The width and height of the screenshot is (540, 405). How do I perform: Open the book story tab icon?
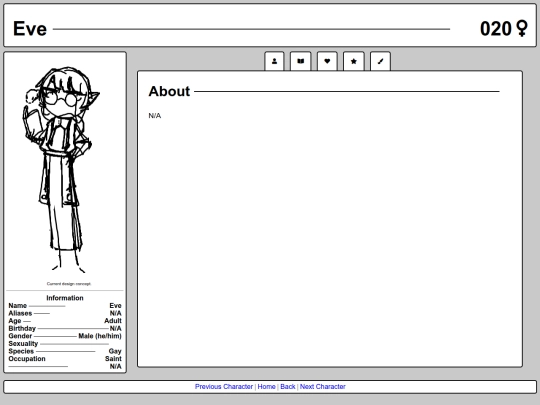pyautogui.click(x=301, y=61)
